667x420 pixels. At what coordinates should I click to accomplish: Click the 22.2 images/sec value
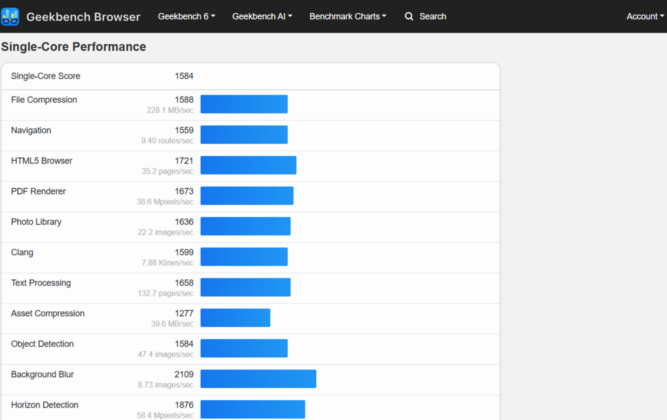(x=165, y=232)
